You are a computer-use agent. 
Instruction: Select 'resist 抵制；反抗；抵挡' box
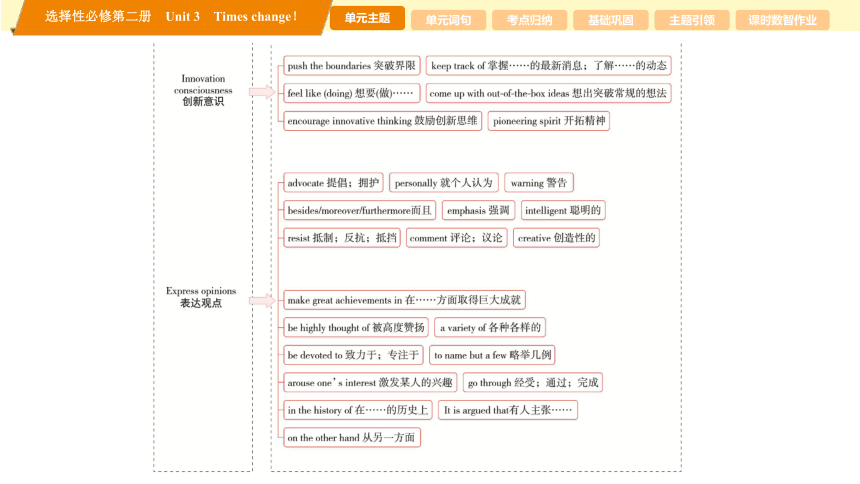(x=342, y=238)
